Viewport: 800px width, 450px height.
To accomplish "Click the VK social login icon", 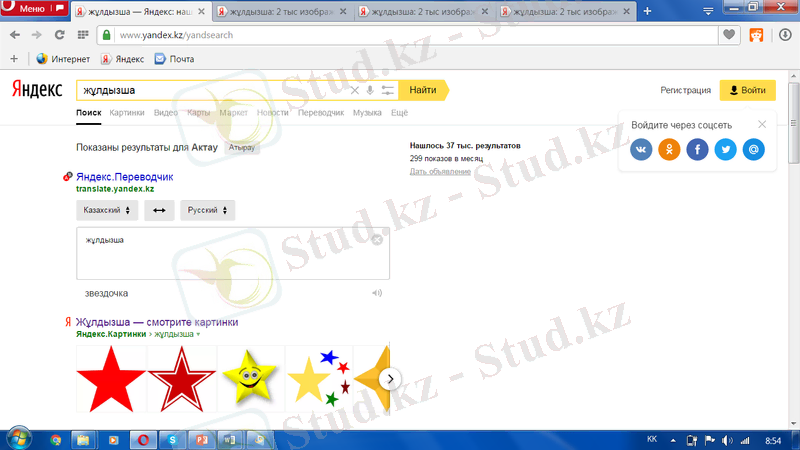I will tap(642, 149).
